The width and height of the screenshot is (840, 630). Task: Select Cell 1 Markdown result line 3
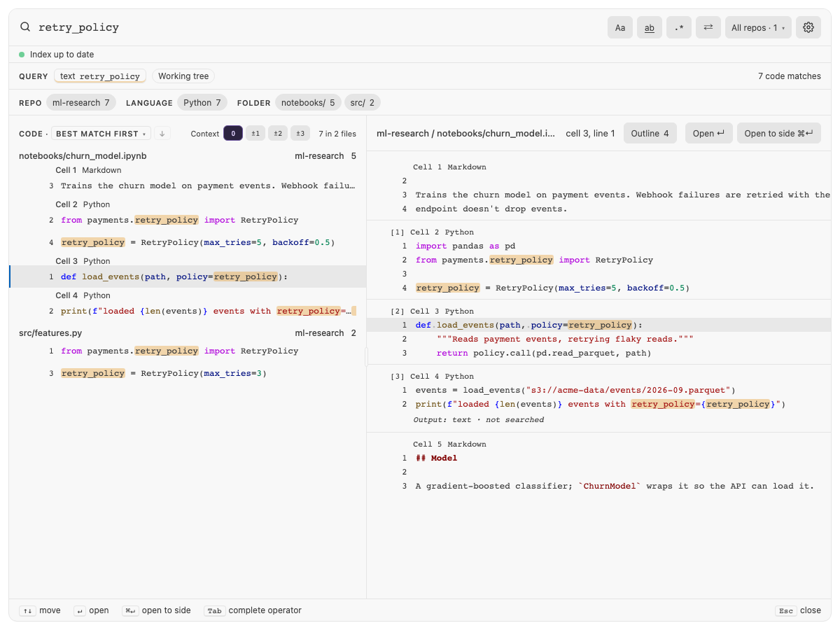tap(188, 186)
